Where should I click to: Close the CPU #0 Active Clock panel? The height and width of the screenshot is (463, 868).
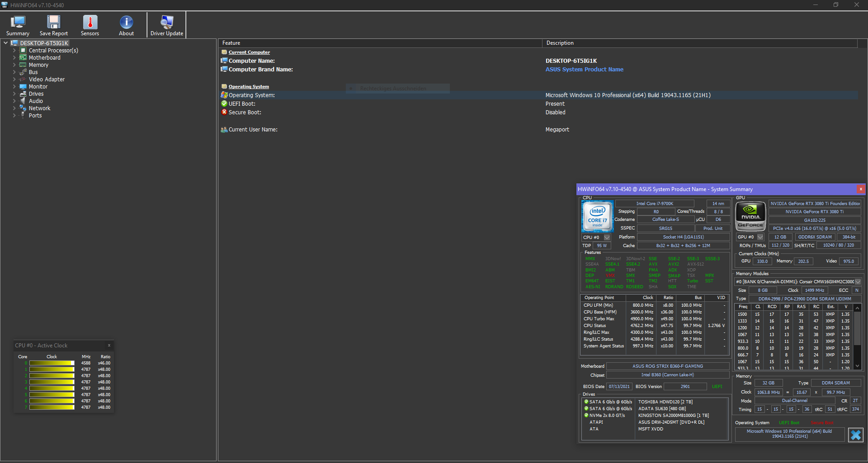coord(109,345)
